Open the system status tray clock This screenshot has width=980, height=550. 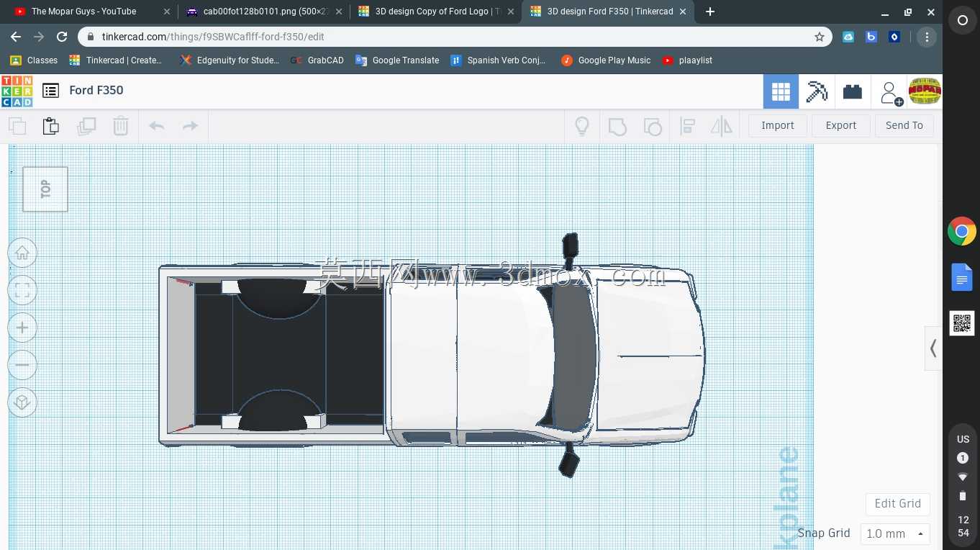[x=963, y=486]
